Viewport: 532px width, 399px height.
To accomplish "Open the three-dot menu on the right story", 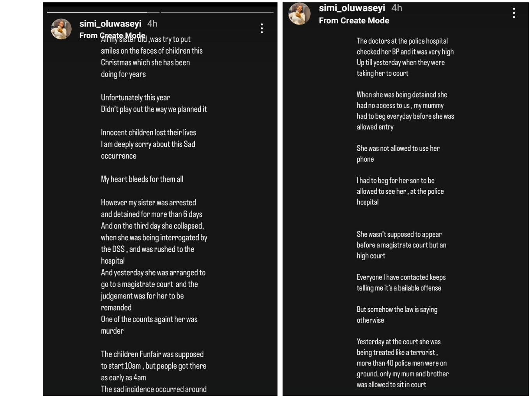I will coord(514,13).
